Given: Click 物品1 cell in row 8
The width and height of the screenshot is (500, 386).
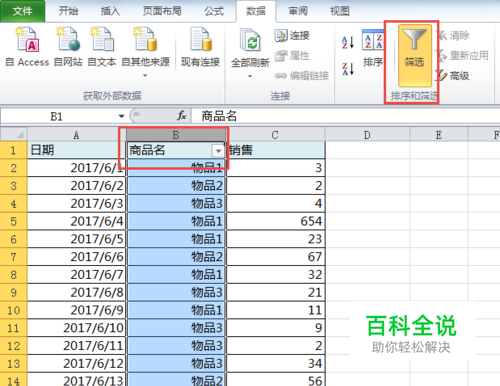Looking at the screenshot, I should [x=176, y=275].
